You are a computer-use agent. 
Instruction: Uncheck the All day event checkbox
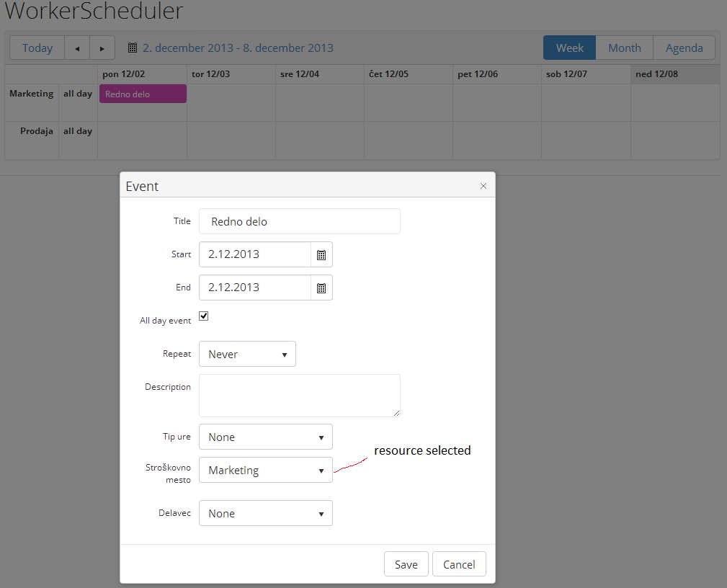tap(203, 316)
